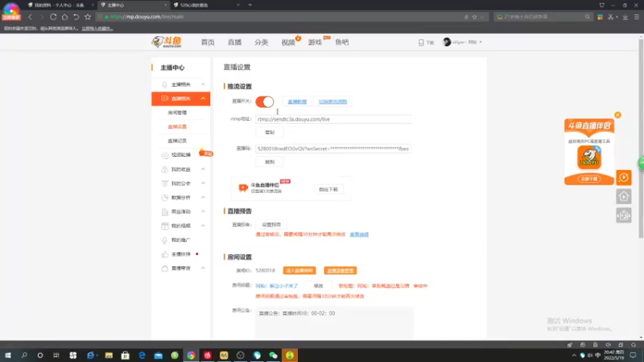Viewport: 644px width, 362px height.
Task: Click the 设置预告 button
Action: click(x=271, y=224)
